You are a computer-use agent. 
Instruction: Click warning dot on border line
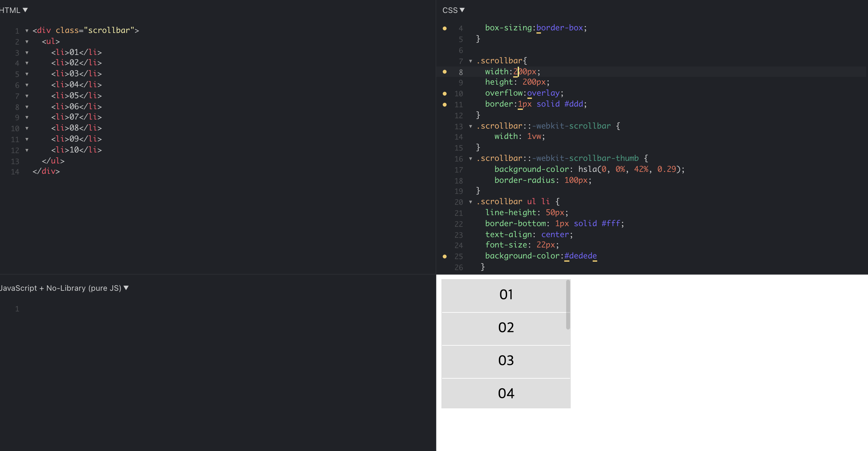tap(444, 104)
